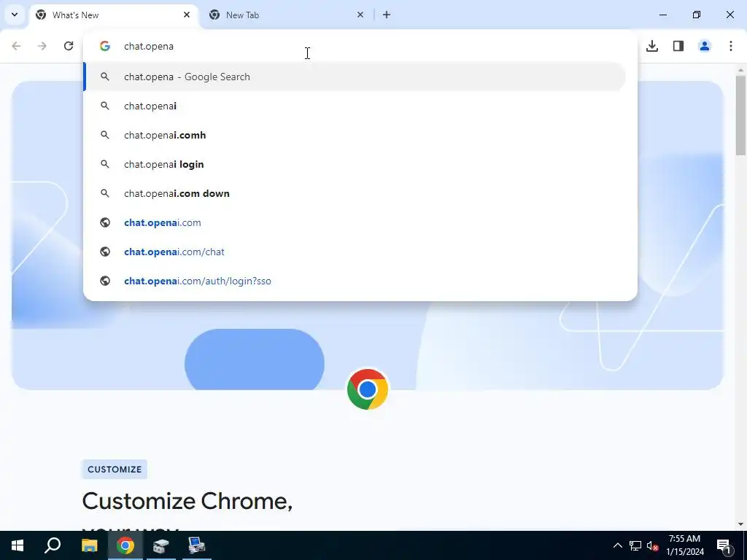
Task: Click the globe icon beside chat.openai.com/chat
Action: point(105,252)
